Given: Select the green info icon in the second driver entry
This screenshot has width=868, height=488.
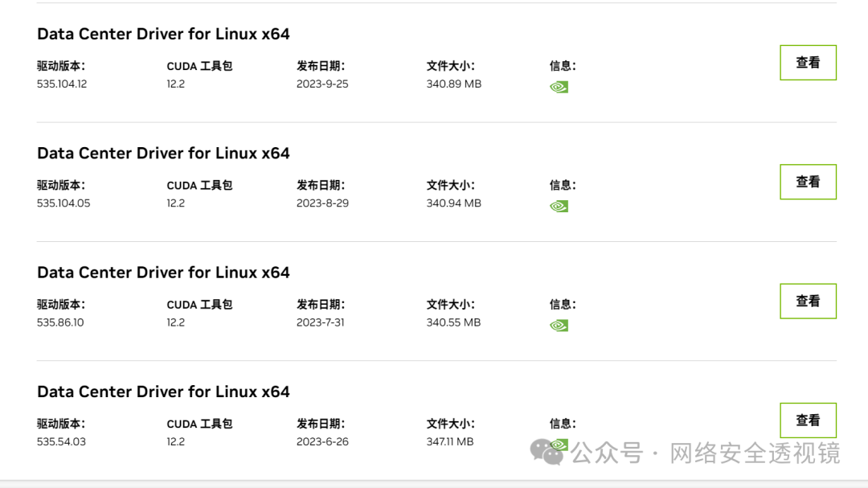Looking at the screenshot, I should coord(559,206).
